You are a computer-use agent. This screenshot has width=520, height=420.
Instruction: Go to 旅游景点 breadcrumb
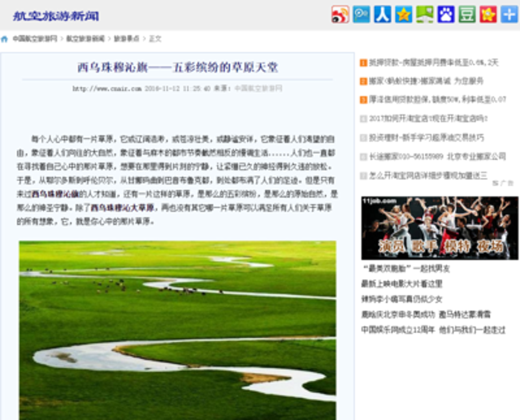(126, 39)
